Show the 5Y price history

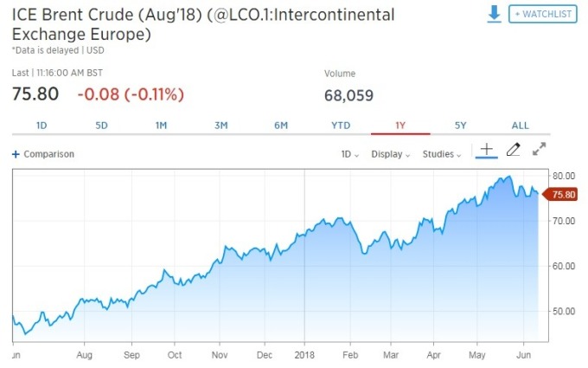[460, 126]
